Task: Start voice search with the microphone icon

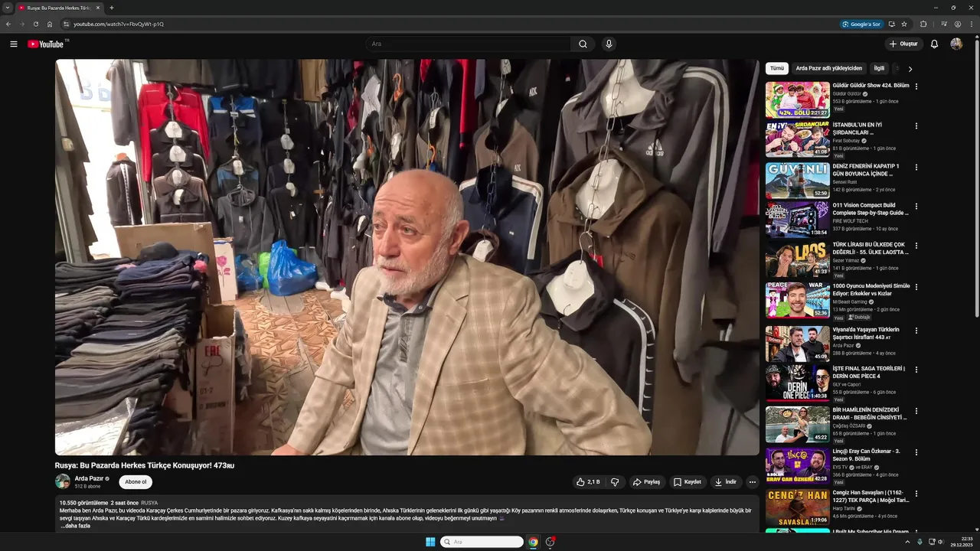Action: click(609, 44)
